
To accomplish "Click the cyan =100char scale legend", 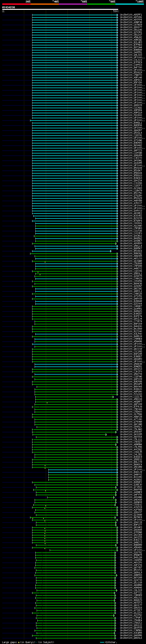I will click(102, 642).
